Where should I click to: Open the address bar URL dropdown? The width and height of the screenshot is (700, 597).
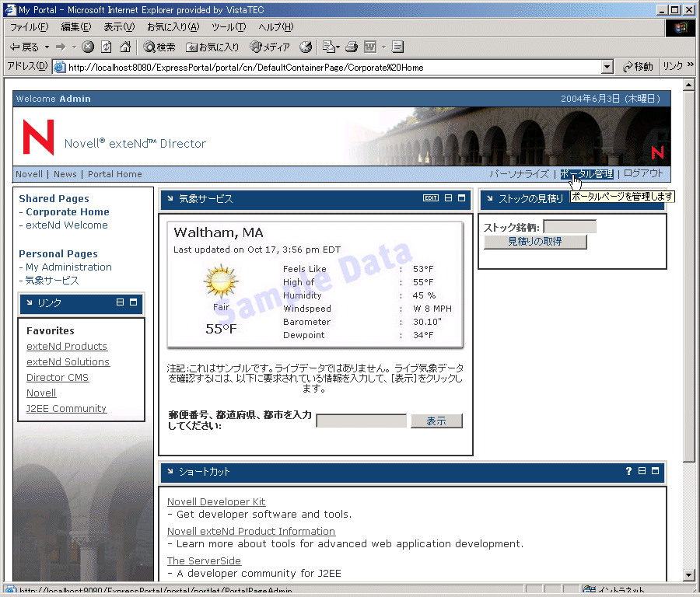tap(607, 68)
